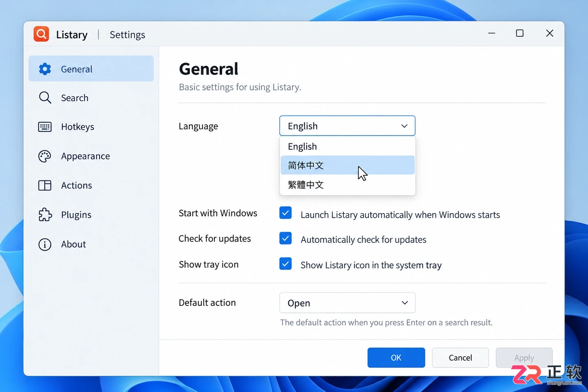This screenshot has height=392, width=588.
Task: Confirm settings with the OK button
Action: coord(396,358)
